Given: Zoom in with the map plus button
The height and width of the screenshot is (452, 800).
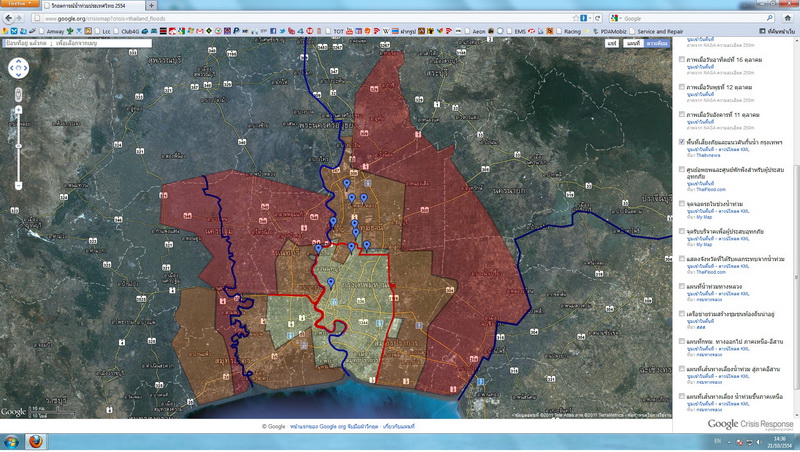Looking at the screenshot, I should (x=18, y=110).
